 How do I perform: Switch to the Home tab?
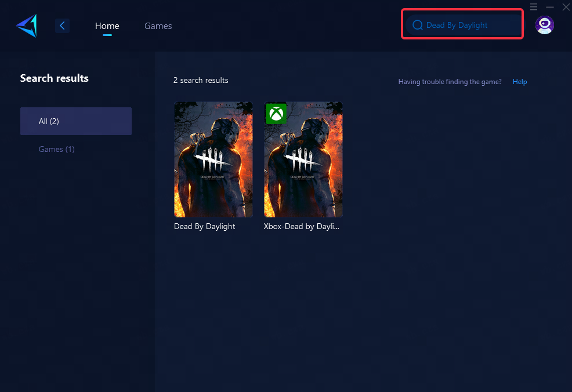[107, 26]
